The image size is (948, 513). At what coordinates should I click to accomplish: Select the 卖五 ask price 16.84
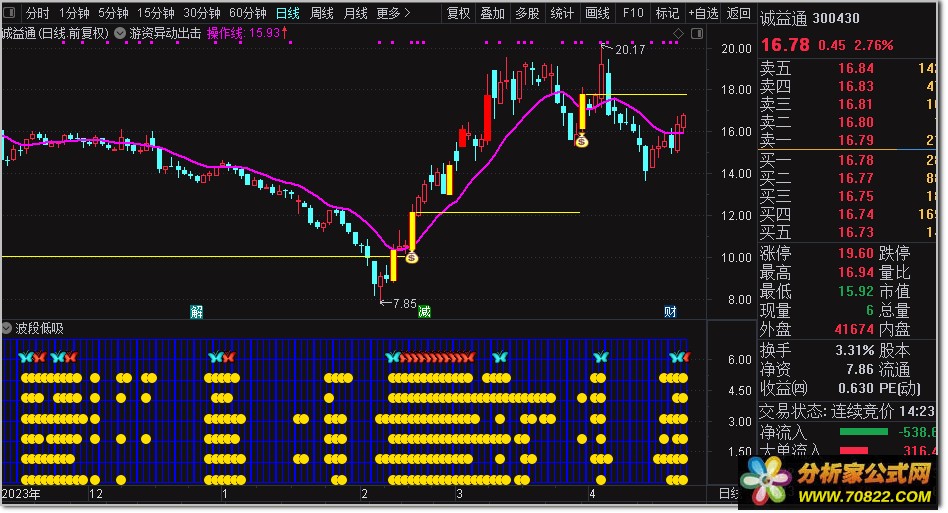[x=855, y=68]
